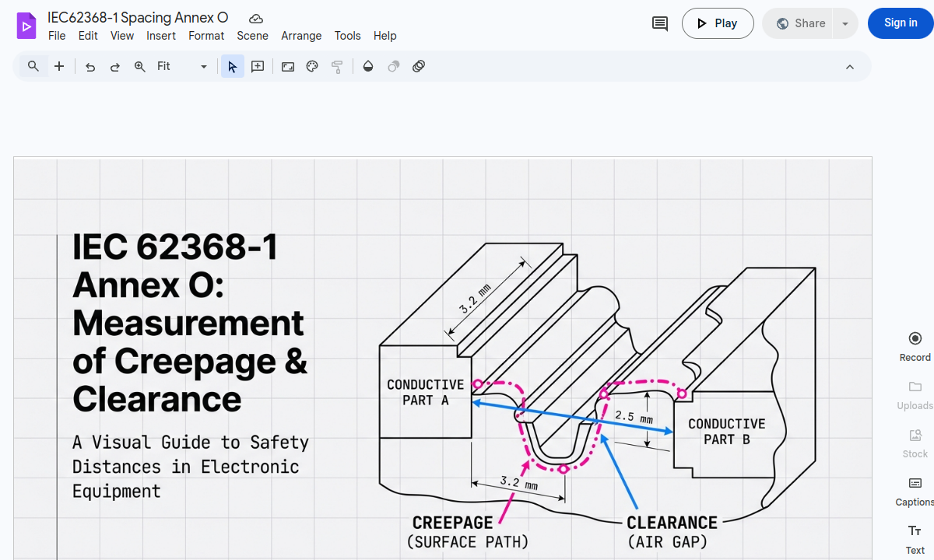Collapse the toolbar with the chevron
This screenshot has height=560, width=934.
coord(850,66)
